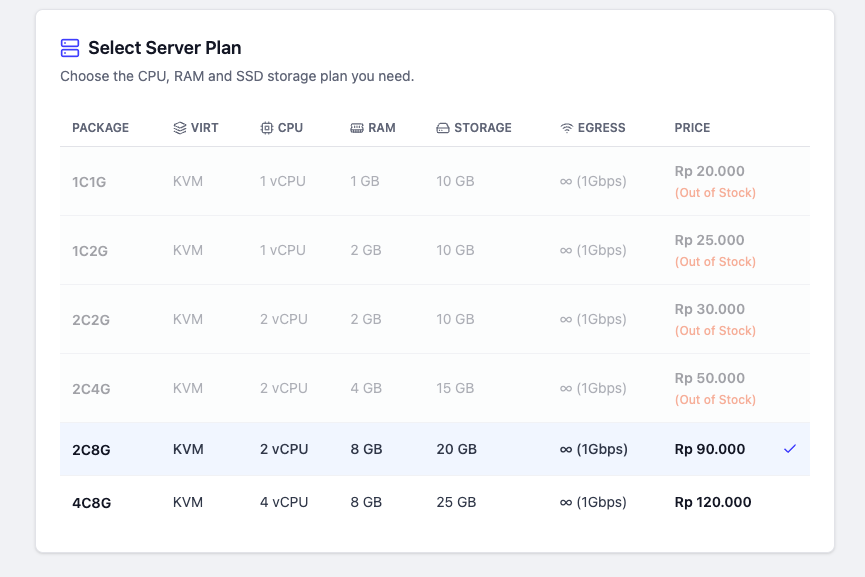This screenshot has width=865, height=577.
Task: Click the EGRESS column header label
Action: click(x=601, y=128)
